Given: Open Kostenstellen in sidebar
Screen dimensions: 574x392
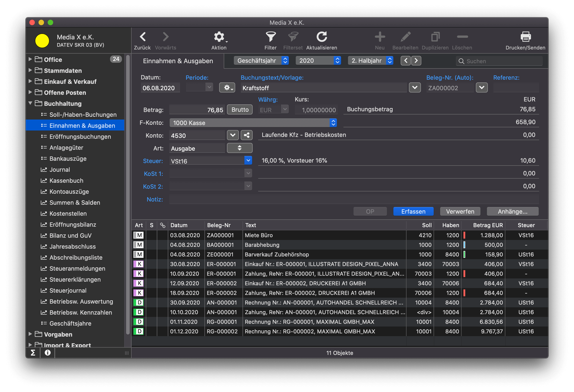Looking at the screenshot, I should [68, 213].
